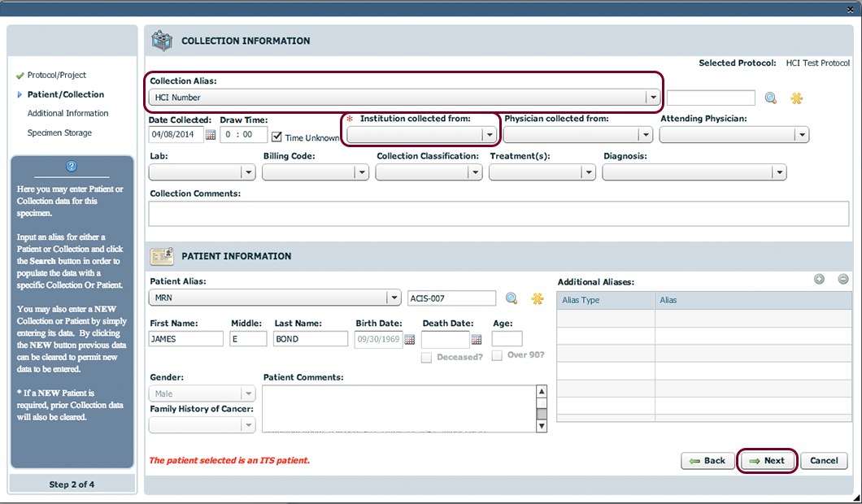Open the Physician collected from dropdown

point(578,135)
